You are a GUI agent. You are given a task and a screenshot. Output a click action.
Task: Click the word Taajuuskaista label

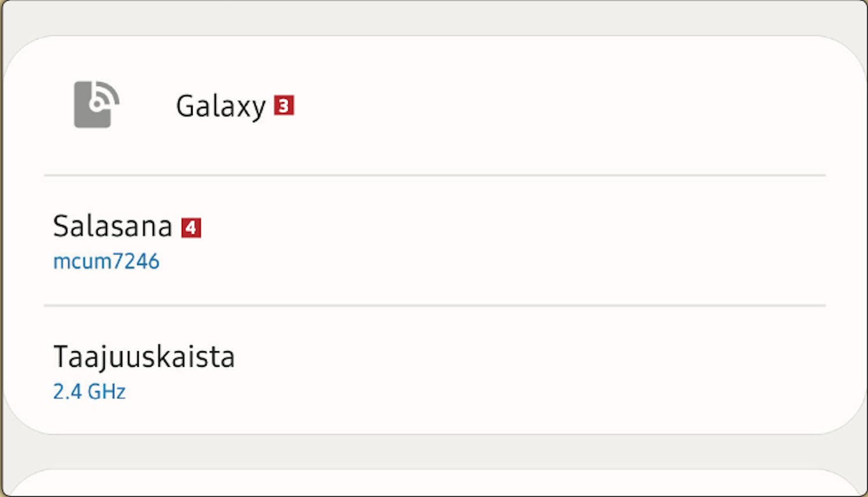click(144, 358)
